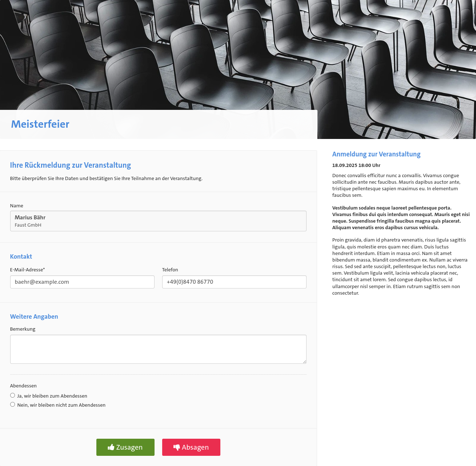Click the E-Mail-Adresse input field
Image resolution: width=476 pixels, height=466 pixels.
tap(82, 282)
